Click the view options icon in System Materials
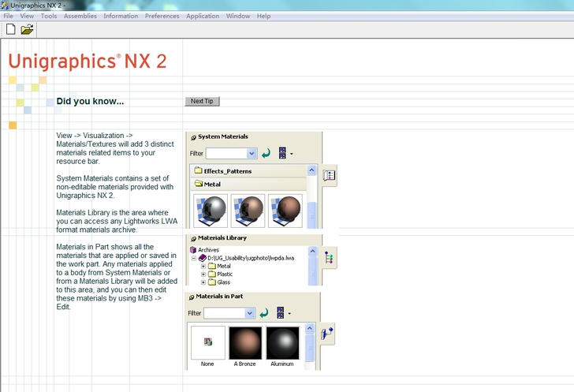 click(282, 154)
